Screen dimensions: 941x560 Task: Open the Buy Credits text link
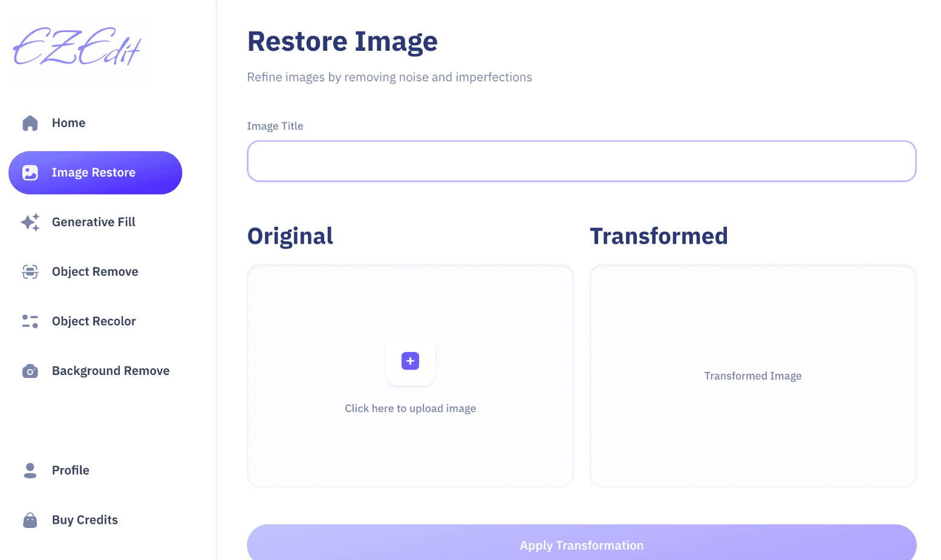85,520
